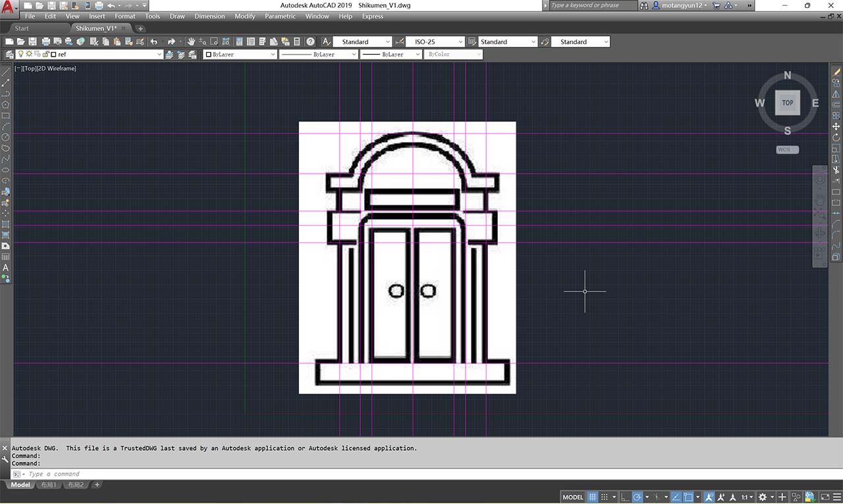
Task: Click the MODEL space button in status bar
Action: [573, 497]
